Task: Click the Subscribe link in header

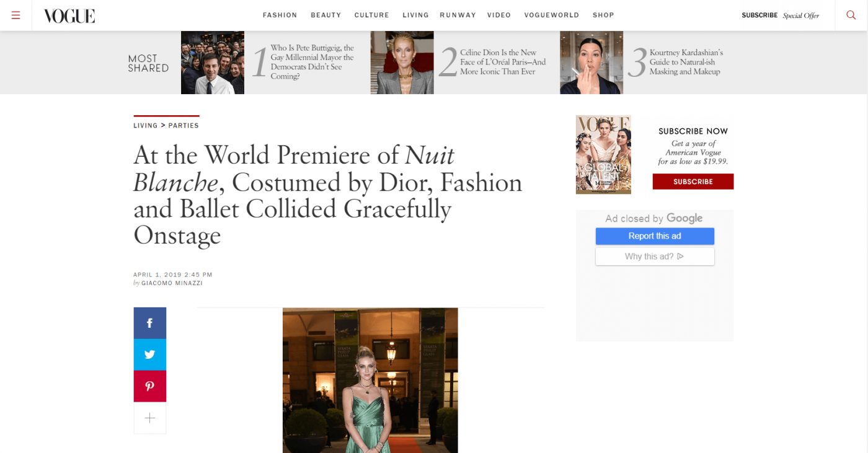Action: [759, 15]
